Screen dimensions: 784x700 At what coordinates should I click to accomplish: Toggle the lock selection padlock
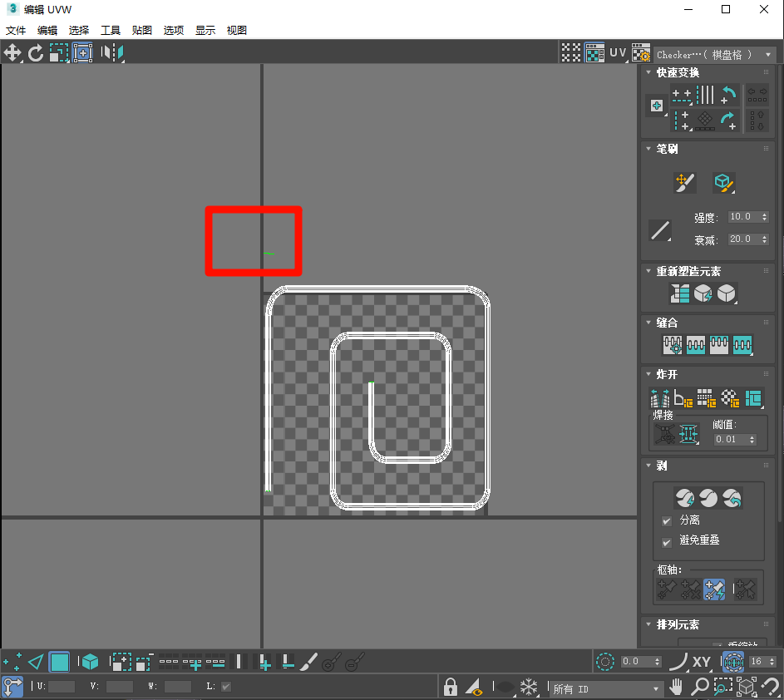click(450, 687)
